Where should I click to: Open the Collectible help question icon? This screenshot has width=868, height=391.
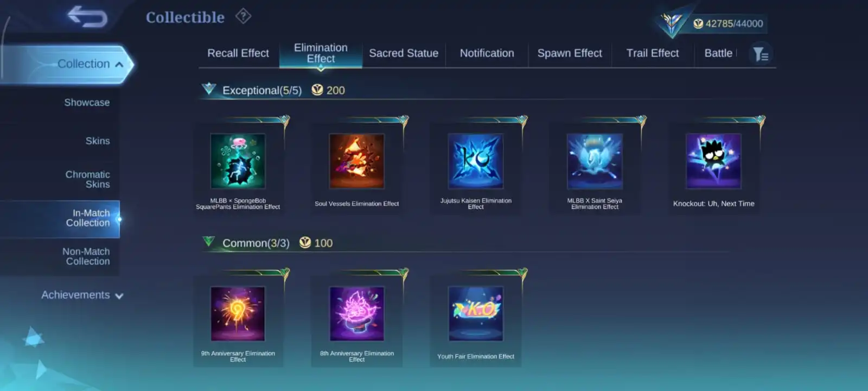pos(243,16)
